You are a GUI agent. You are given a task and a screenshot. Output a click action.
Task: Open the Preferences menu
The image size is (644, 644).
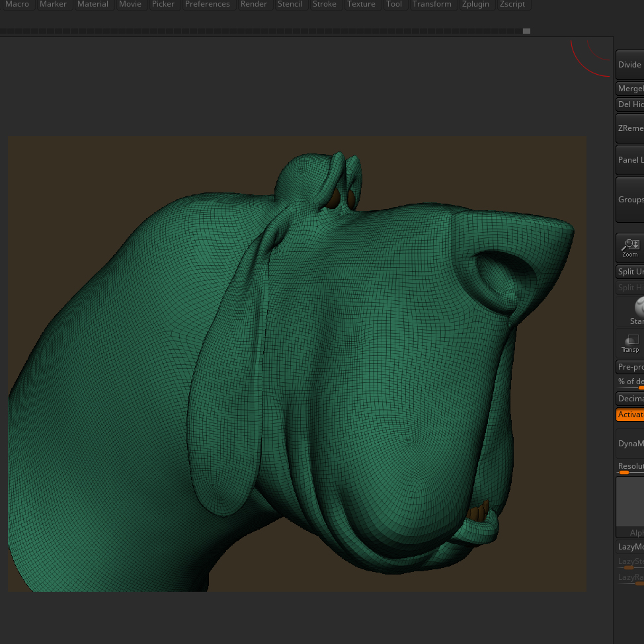[208, 4]
